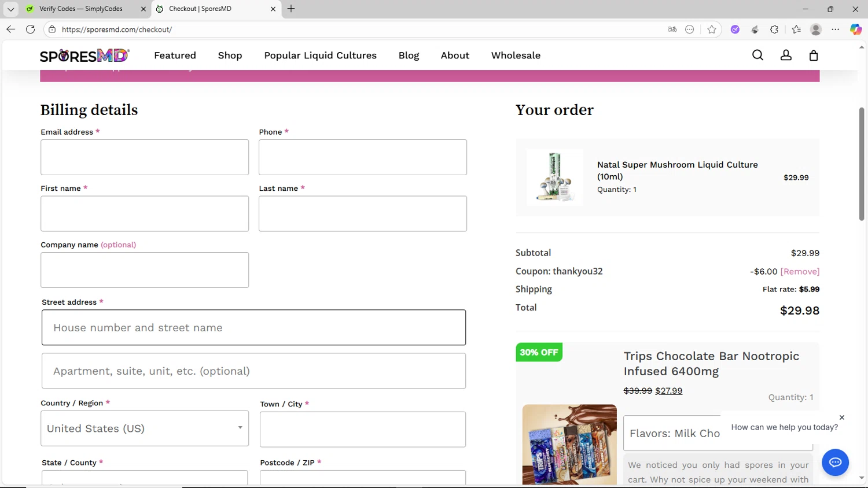The height and width of the screenshot is (488, 868).
Task: Remove the thankyou32 coupon
Action: coord(800,271)
